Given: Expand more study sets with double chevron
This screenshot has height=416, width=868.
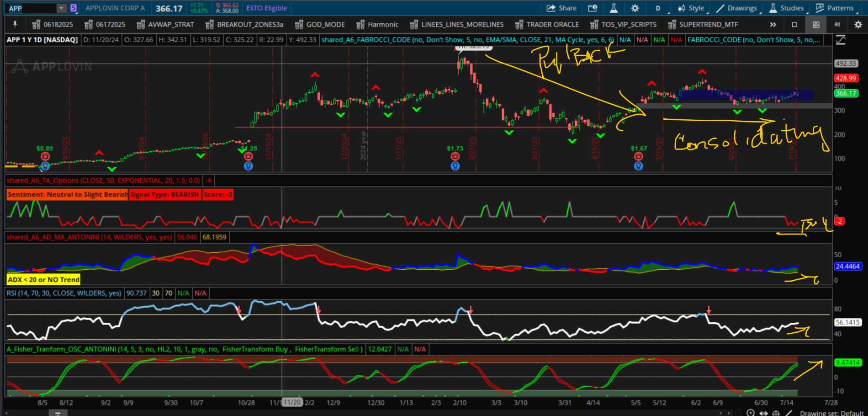Looking at the screenshot, I should 773,25.
